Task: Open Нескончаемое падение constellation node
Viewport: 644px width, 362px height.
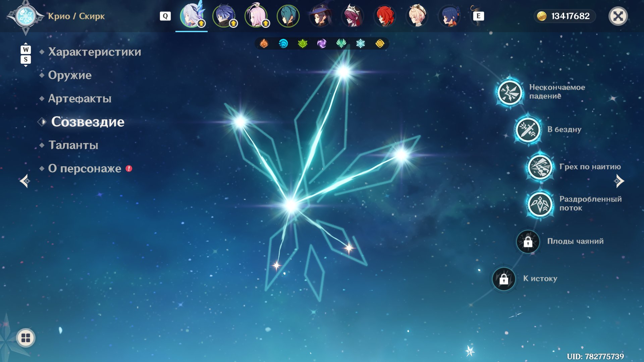Action: pyautogui.click(x=510, y=92)
